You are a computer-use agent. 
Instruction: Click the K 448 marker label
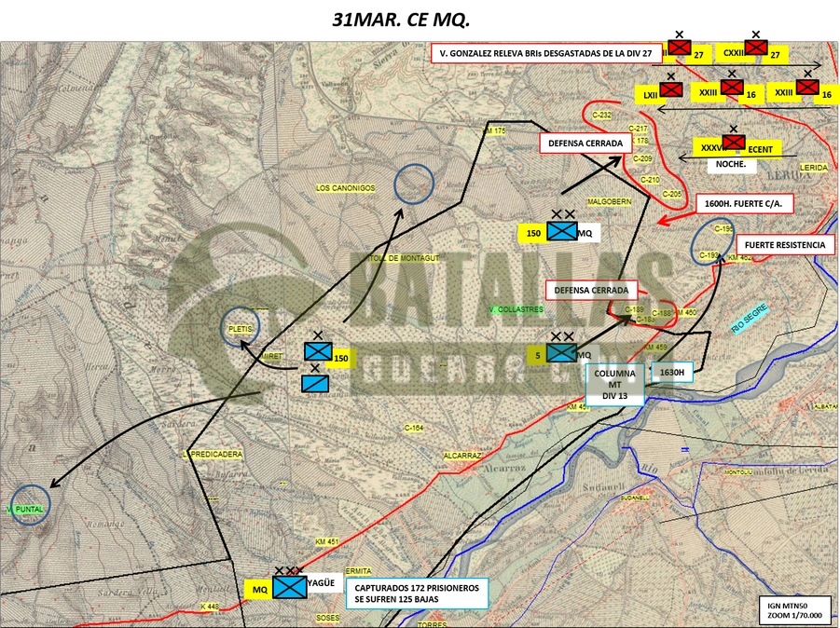pyautogui.click(x=210, y=607)
